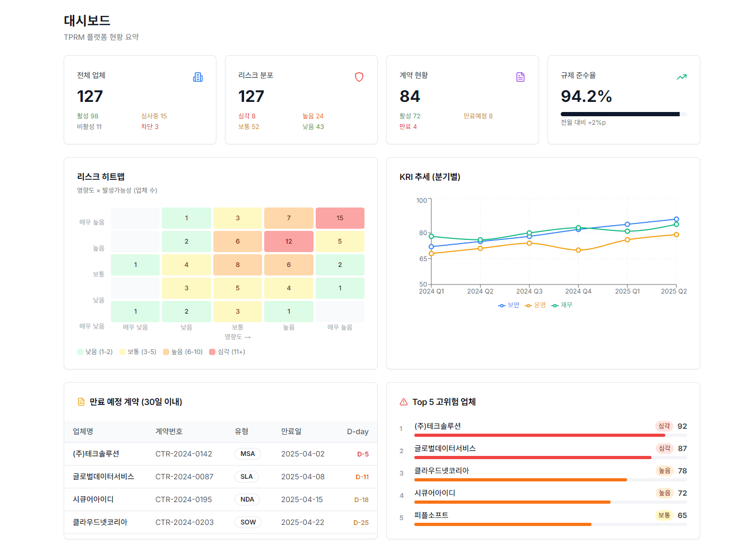Toggle the 운영 series in chart legend
756x552 pixels.
535,305
